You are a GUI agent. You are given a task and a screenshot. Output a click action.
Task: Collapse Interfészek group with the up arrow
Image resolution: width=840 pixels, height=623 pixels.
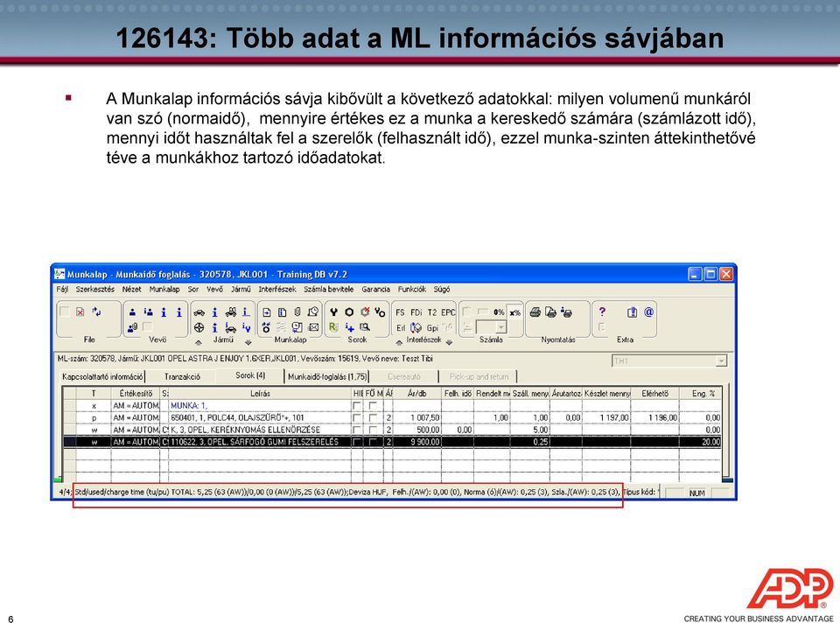click(399, 342)
